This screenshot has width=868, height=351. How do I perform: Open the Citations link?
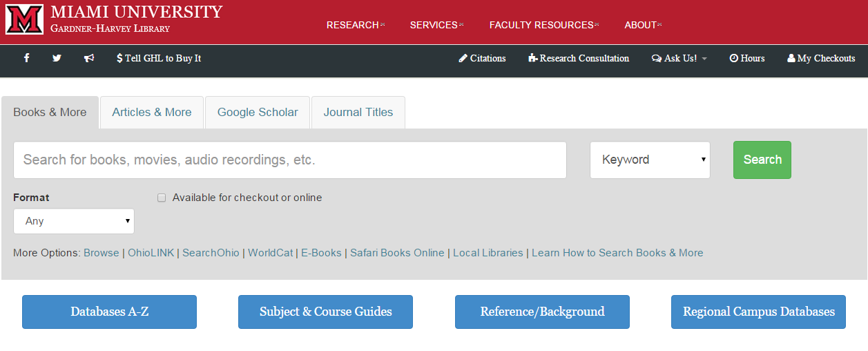click(482, 58)
